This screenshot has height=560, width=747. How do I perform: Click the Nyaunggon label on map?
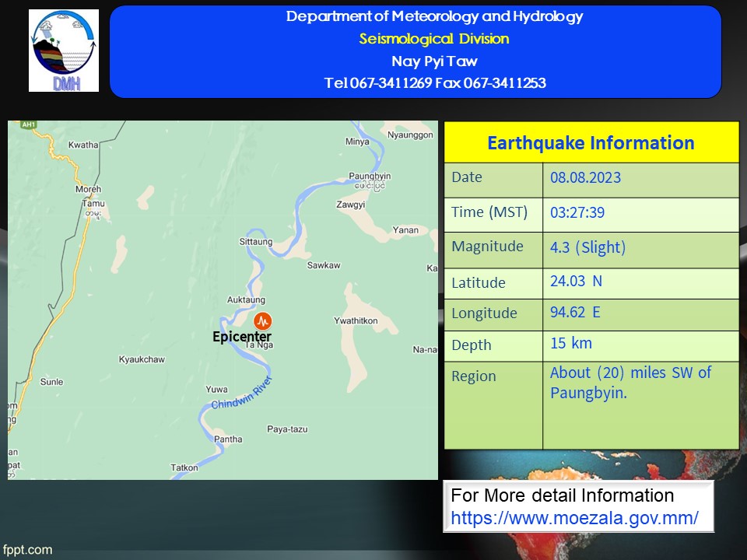click(410, 135)
